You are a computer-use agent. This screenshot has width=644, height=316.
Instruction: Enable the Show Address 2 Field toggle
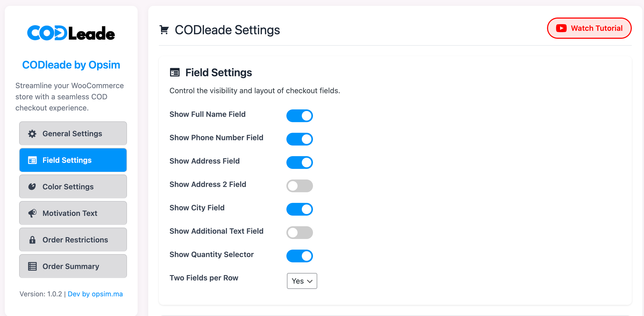click(x=299, y=186)
